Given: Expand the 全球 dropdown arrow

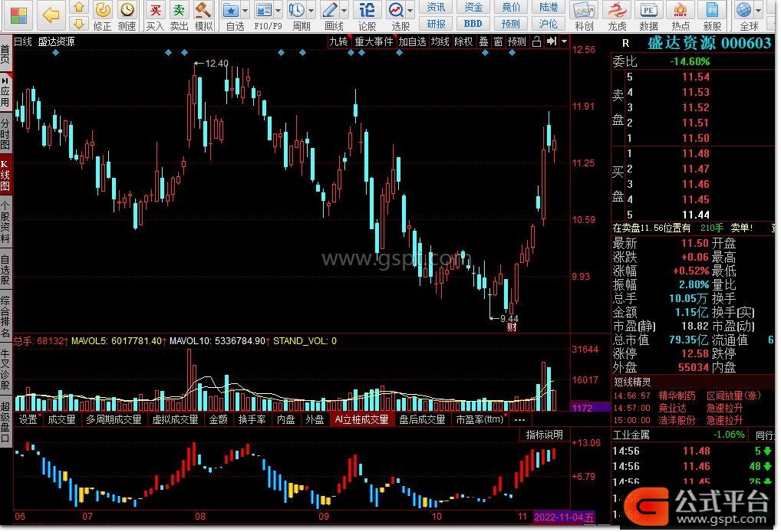Looking at the screenshot, I should 758,11.
